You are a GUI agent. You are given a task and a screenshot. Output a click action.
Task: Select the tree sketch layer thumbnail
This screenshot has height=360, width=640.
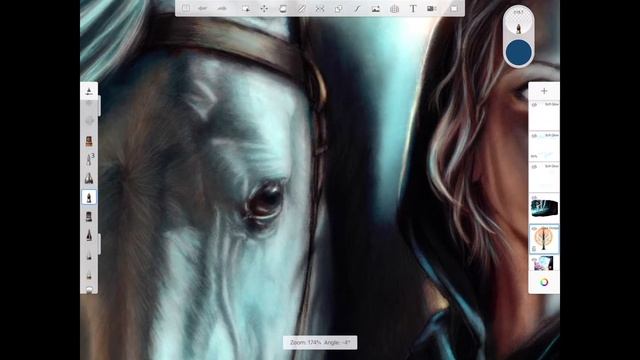[x=544, y=239]
